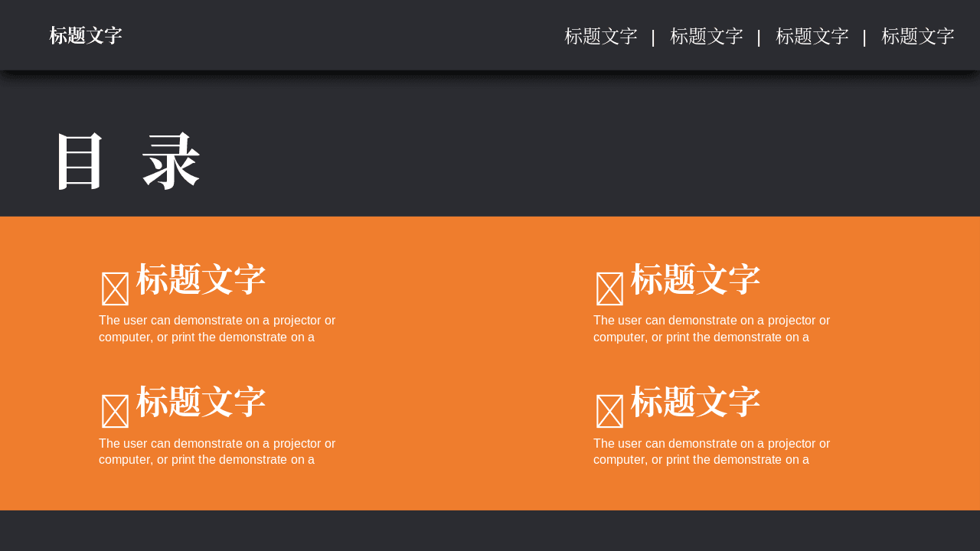Select the upper-right section's 标题文字 heading
Screen dimensions: 980x551
click(696, 279)
